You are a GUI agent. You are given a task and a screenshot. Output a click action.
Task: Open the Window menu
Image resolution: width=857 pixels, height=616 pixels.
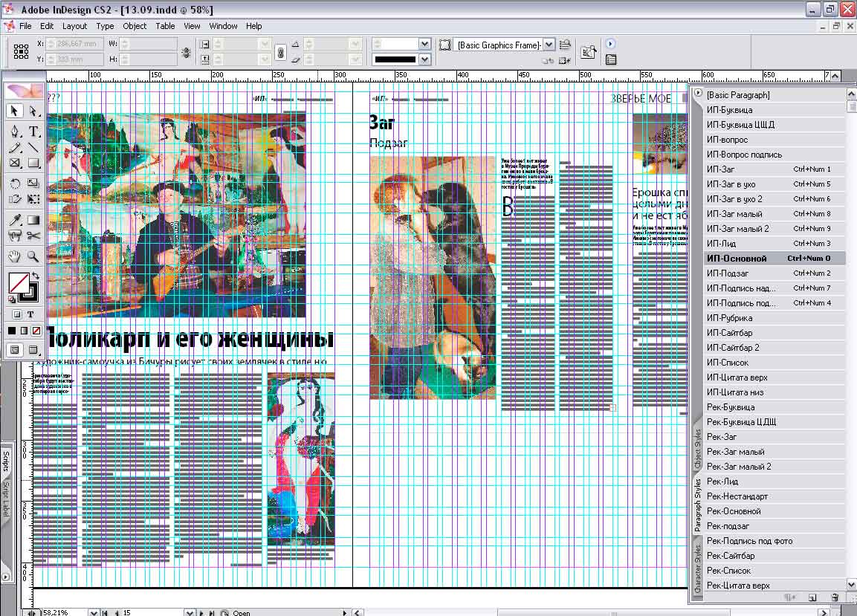[x=223, y=26]
